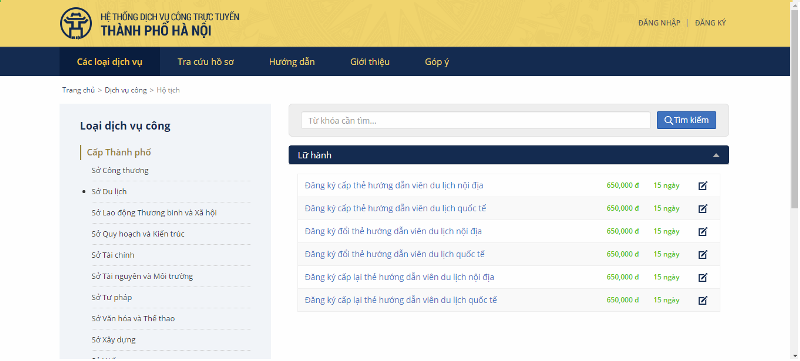Click the THÀNH PHỐ HÀ NỘI title
The image size is (800, 361).
(156, 31)
